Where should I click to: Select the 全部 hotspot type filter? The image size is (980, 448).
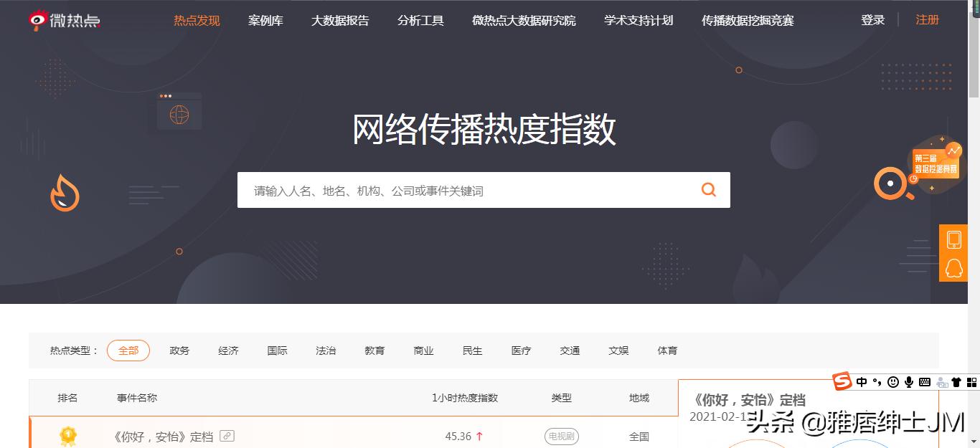coord(128,351)
